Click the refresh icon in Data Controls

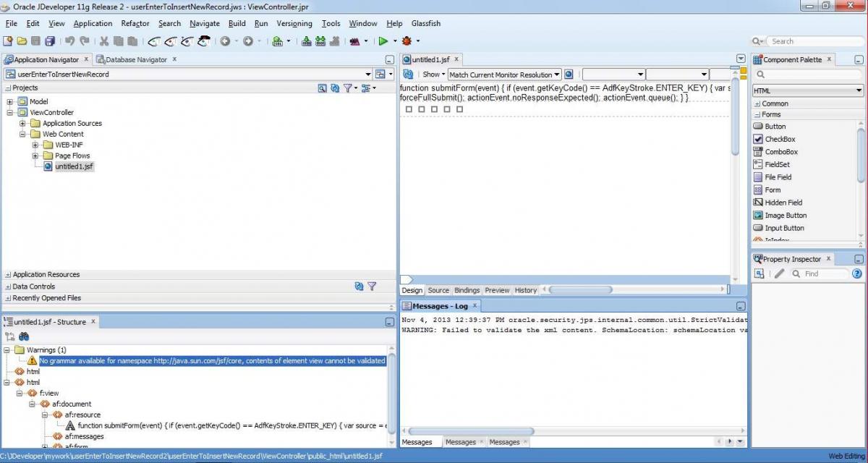point(359,286)
